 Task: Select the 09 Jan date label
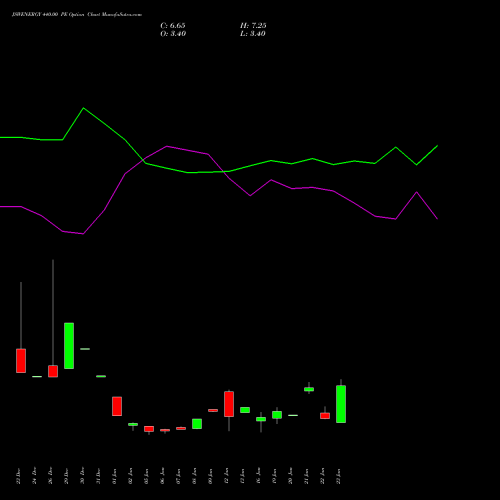coord(210,476)
